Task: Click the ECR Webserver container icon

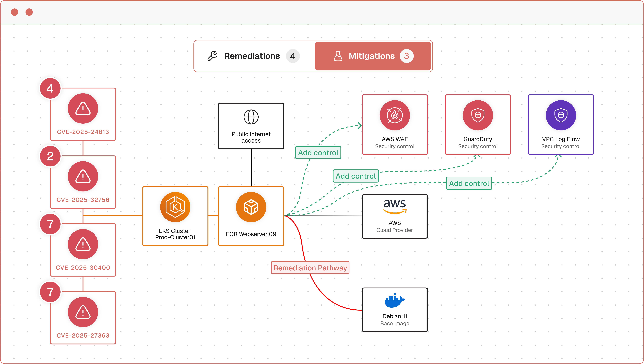Action: 251,207
